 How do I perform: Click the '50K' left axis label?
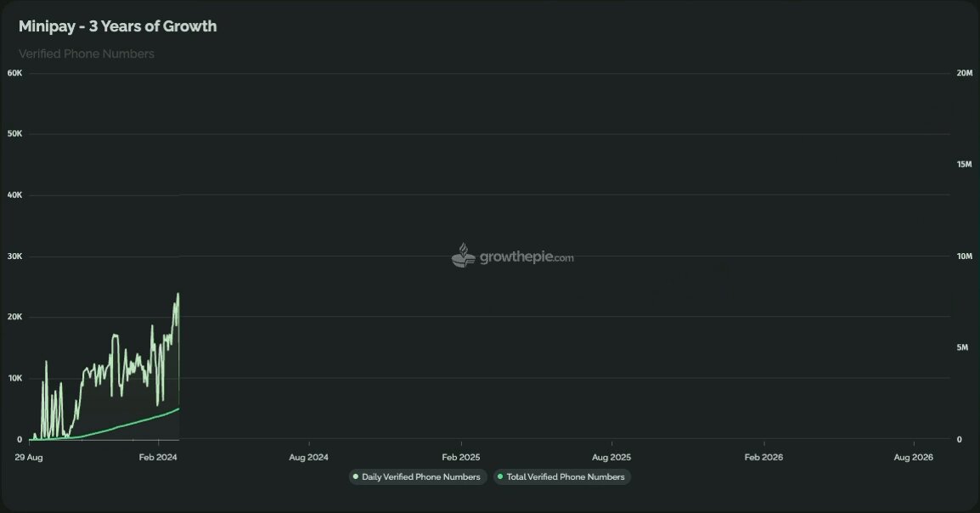[x=15, y=133]
